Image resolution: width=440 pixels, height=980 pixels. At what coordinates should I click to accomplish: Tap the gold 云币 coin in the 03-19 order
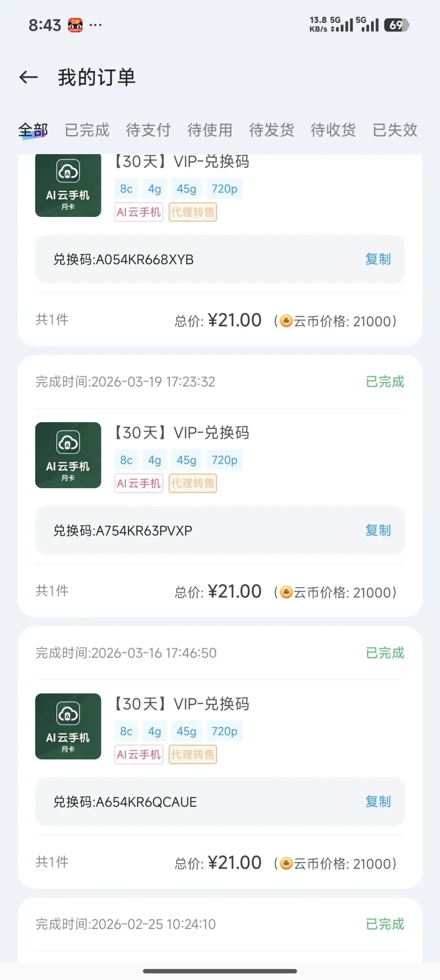point(286,592)
